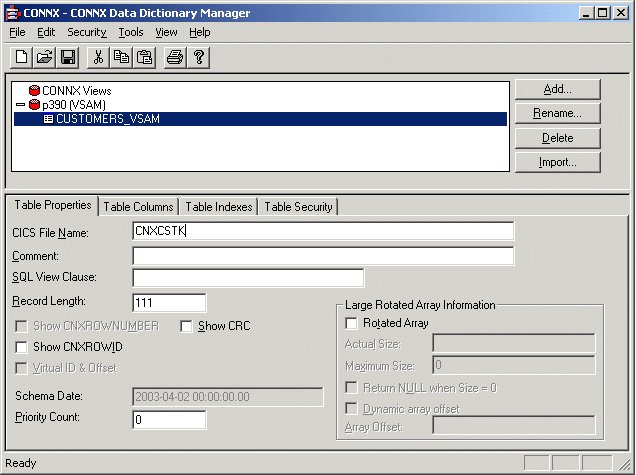Open the Help menu
Viewport: 636px width, 475px height.
point(200,32)
